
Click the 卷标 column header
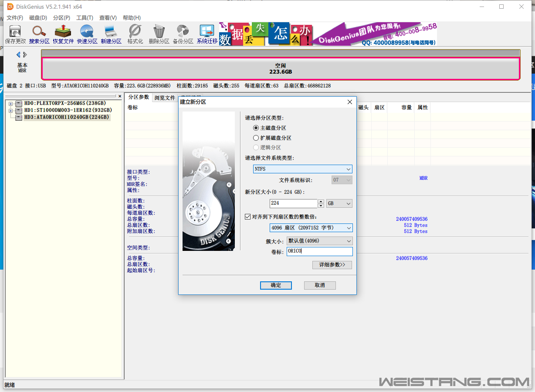click(x=133, y=108)
